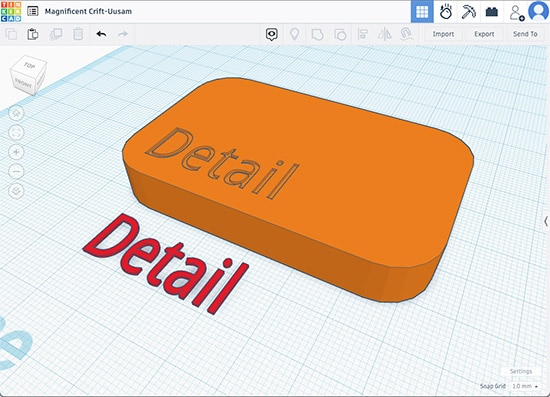550x397 pixels.
Task: Click the TOP face of view cube
Action: tap(29, 65)
